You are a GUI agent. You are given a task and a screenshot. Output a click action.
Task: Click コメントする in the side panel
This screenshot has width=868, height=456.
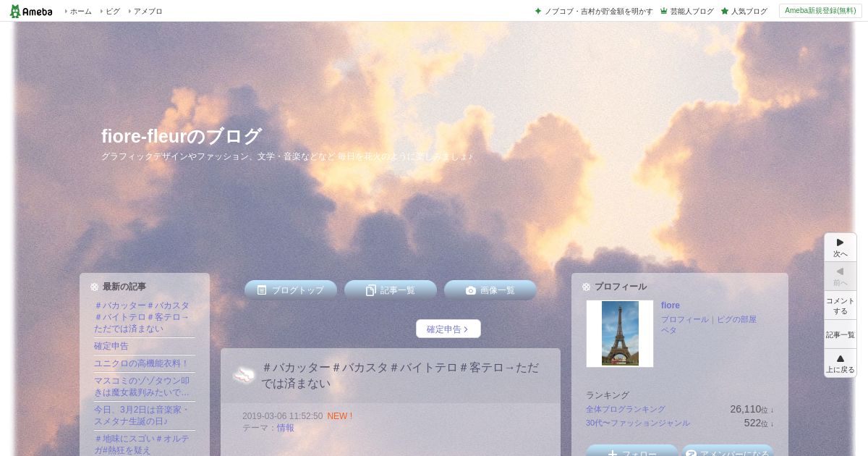click(841, 305)
